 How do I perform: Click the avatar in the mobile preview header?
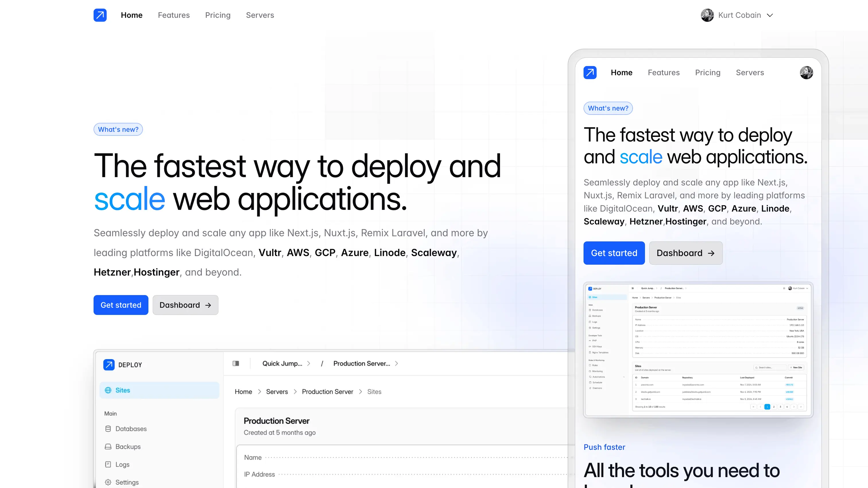[x=806, y=72]
